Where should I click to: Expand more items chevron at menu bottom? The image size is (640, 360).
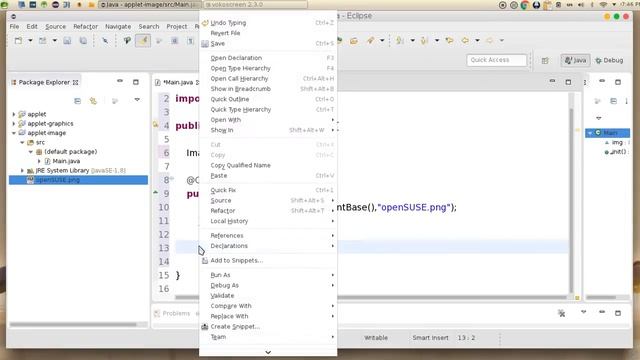268,352
